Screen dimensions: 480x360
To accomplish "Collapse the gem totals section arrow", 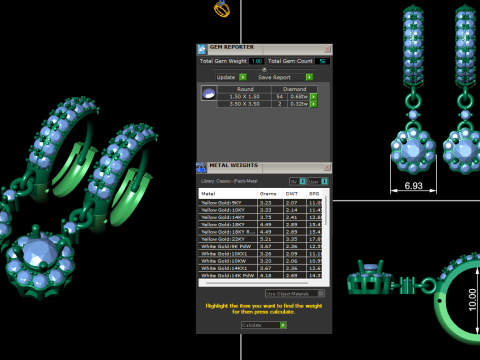I will [x=264, y=69].
